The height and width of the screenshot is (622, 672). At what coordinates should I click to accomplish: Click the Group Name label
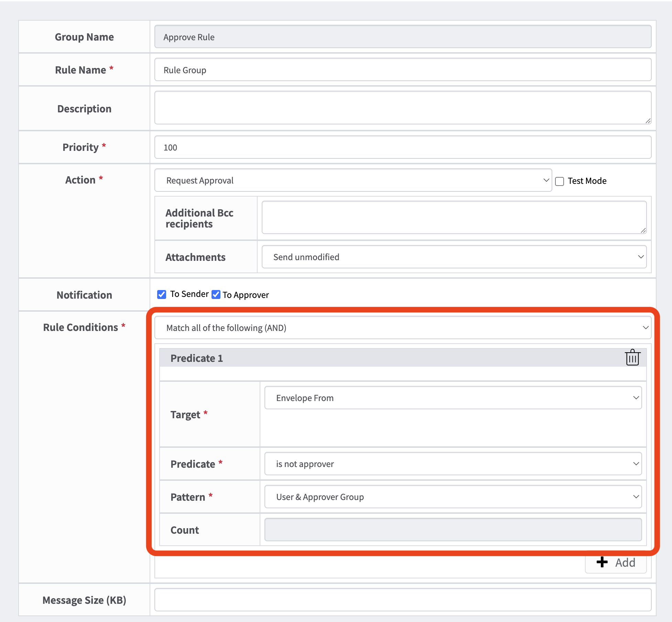coord(84,37)
